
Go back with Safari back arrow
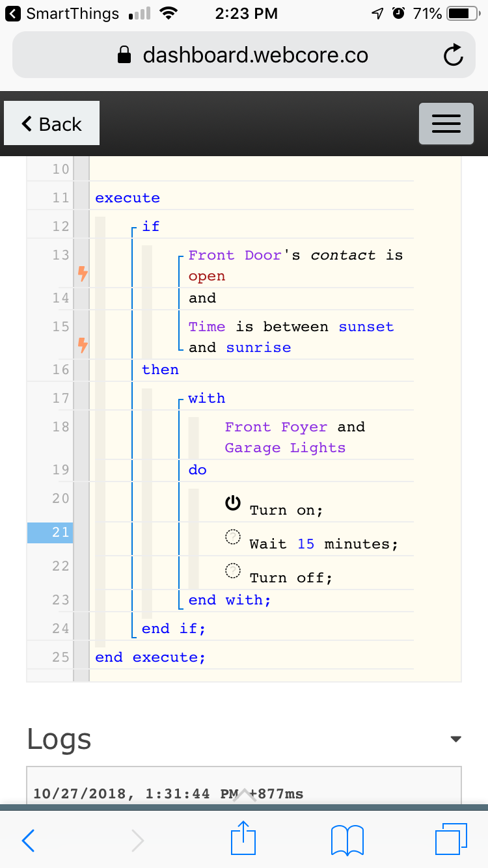[x=28, y=841]
